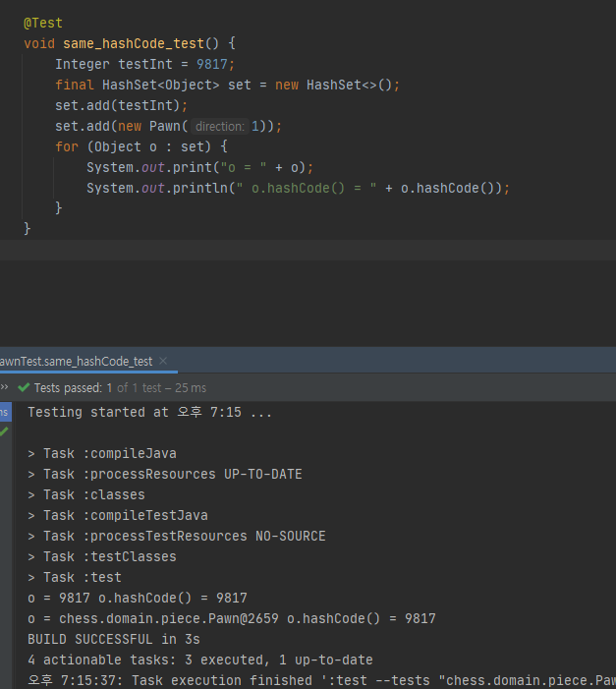Click the Task :processResources UP-TO-DATE line
The height and width of the screenshot is (689, 616).
[164, 474]
